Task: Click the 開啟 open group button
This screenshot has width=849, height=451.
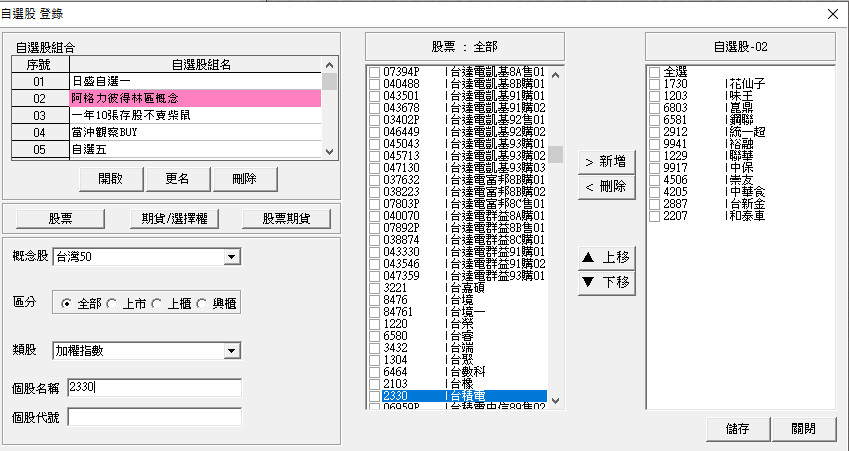Action: click(x=110, y=179)
